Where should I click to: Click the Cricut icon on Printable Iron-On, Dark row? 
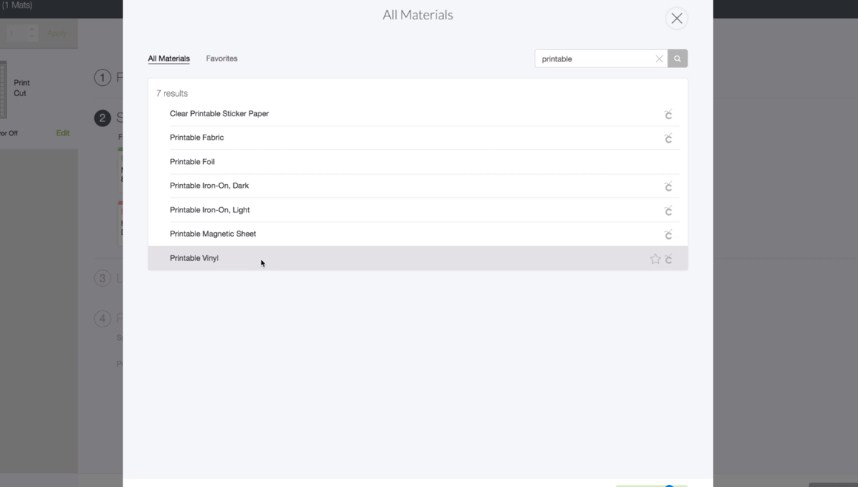668,187
